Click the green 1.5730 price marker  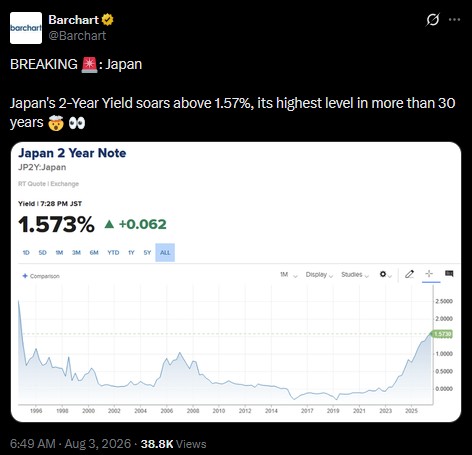[442, 334]
